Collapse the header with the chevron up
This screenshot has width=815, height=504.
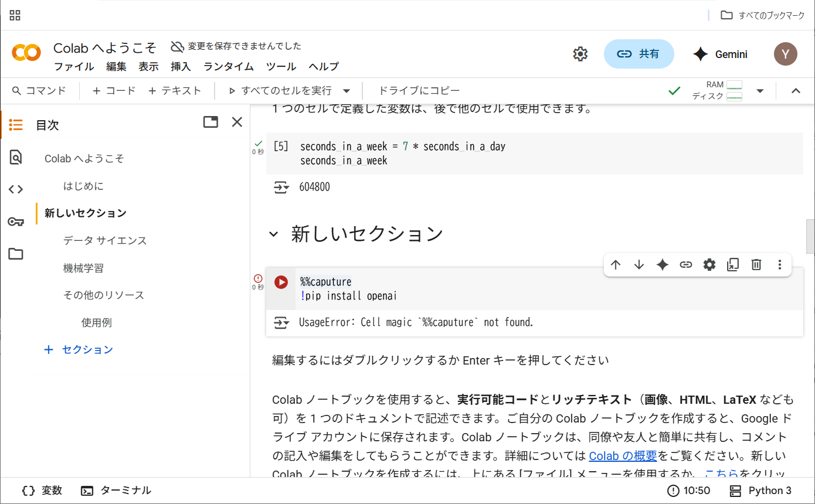coord(796,91)
